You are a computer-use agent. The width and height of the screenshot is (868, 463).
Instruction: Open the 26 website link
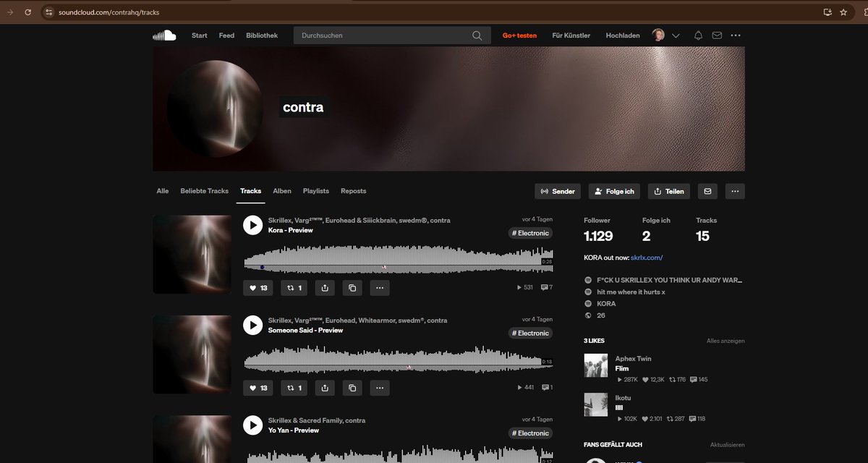[601, 315]
